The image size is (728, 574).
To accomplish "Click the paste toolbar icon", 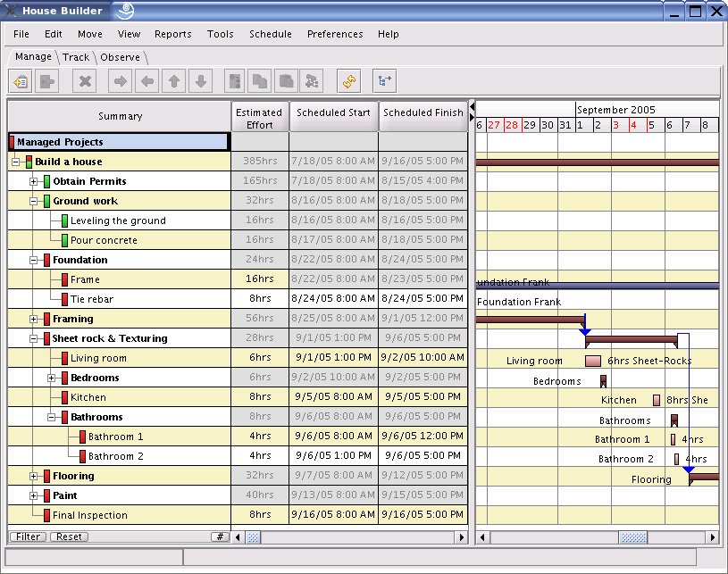I will (x=286, y=81).
